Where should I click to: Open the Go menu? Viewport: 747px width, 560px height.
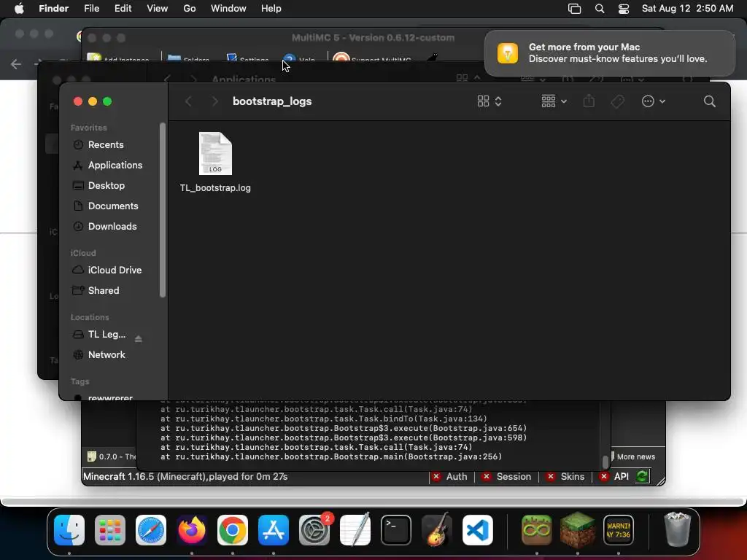[x=190, y=9]
